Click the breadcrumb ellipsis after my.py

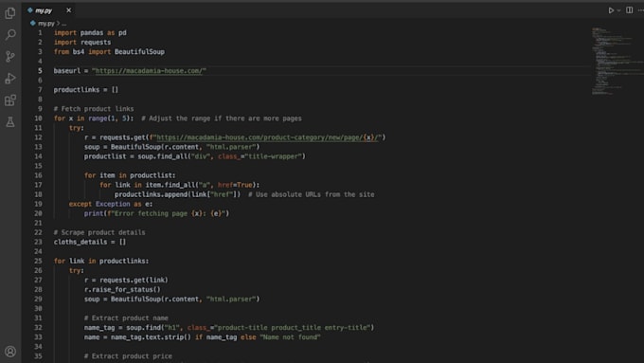[x=63, y=24]
